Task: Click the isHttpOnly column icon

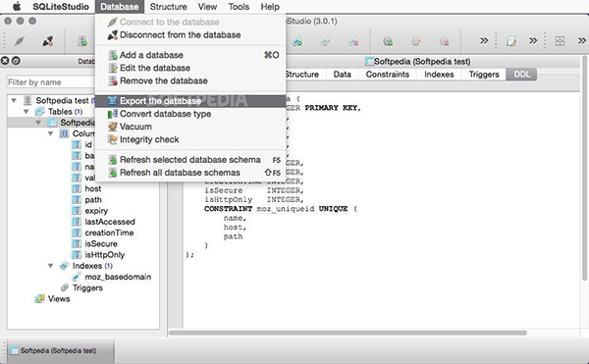Action: pyautogui.click(x=77, y=254)
